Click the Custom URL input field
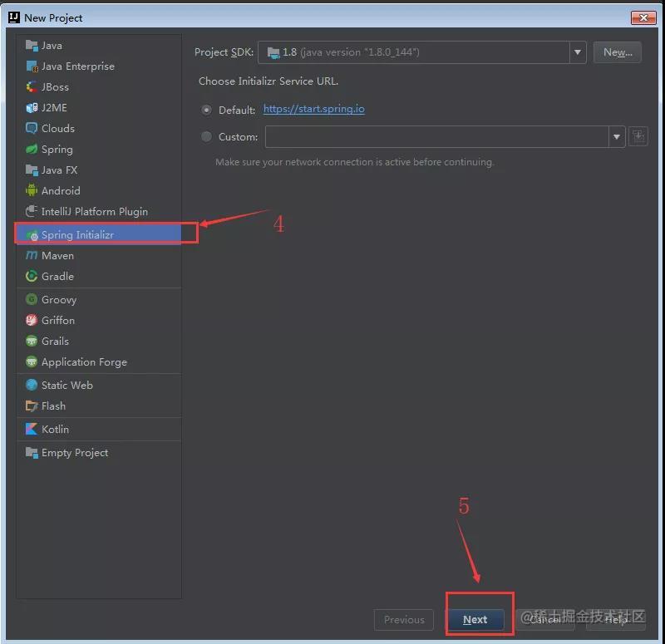Screen dimensions: 665x644 coord(437,136)
